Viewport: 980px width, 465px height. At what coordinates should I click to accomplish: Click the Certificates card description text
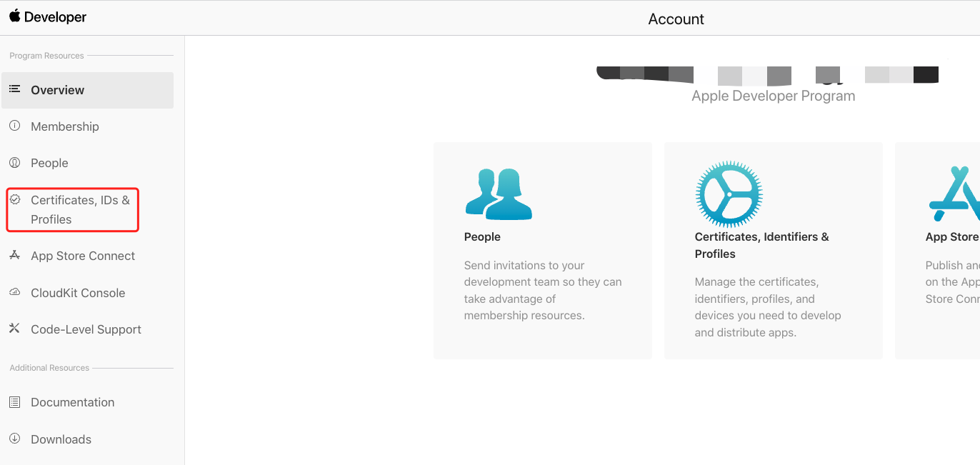[768, 307]
